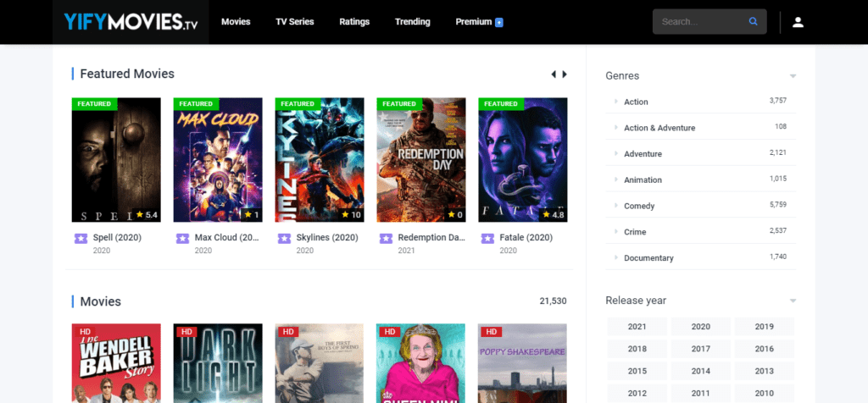Click the Action count 3,757
The height and width of the screenshot is (403, 868).
778,101
